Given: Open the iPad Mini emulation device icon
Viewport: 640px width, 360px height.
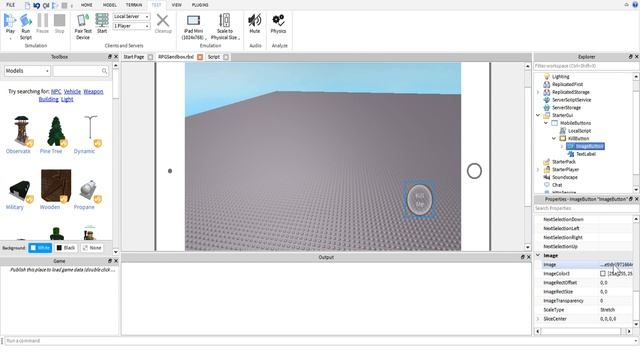Looking at the screenshot, I should [193, 20].
